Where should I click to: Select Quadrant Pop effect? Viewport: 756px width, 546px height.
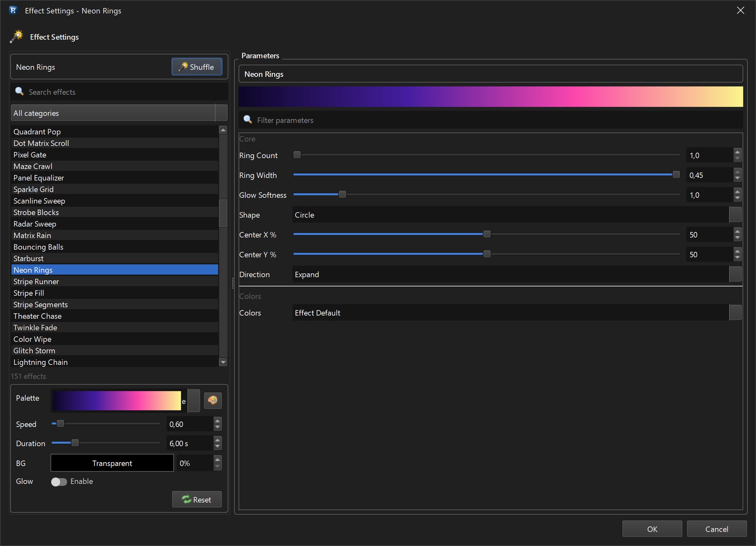[x=115, y=132]
